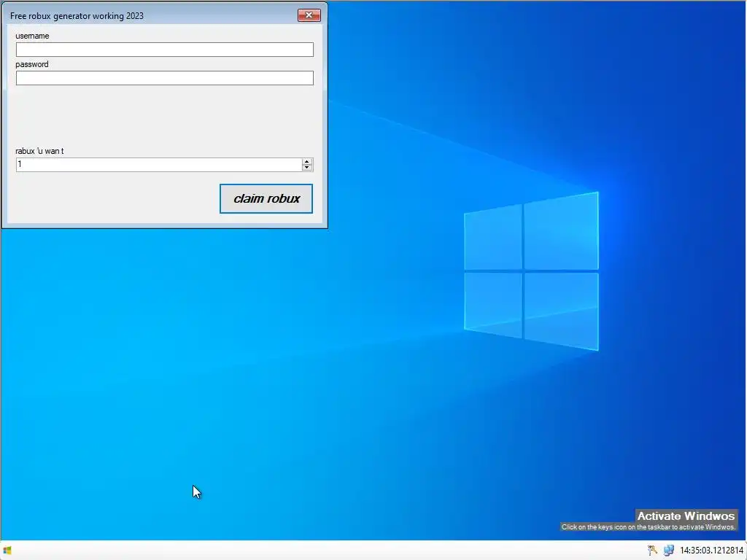Click the claim robux button
This screenshot has width=747, height=560.
(266, 198)
